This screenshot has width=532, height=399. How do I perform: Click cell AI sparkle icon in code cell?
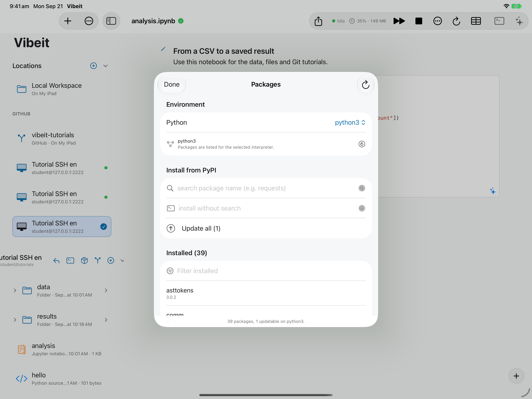click(x=493, y=191)
